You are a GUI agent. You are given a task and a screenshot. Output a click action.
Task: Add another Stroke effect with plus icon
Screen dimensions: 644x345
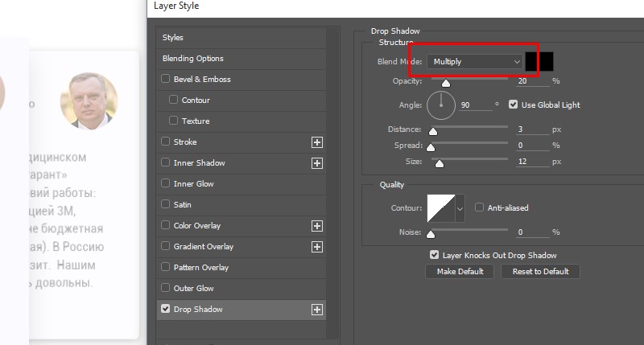[316, 142]
